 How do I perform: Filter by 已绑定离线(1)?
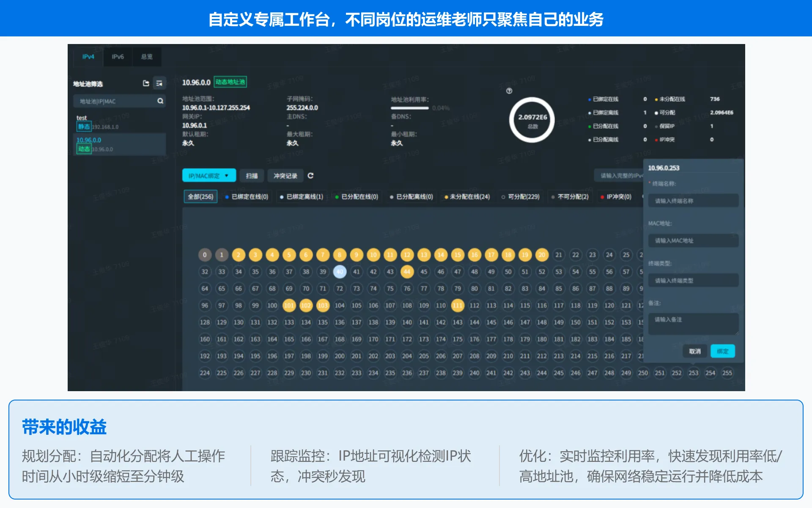click(x=302, y=197)
